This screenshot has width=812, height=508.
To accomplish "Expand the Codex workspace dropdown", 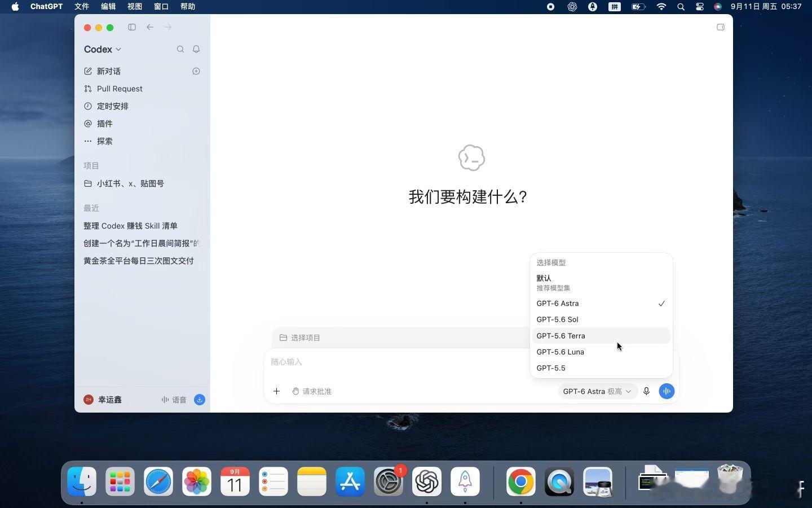I will (x=103, y=49).
